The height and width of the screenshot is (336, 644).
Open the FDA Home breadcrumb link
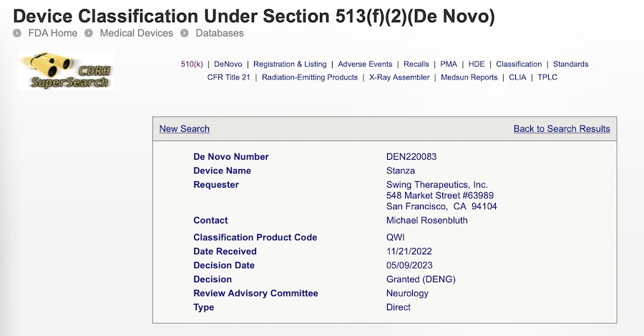pos(52,33)
